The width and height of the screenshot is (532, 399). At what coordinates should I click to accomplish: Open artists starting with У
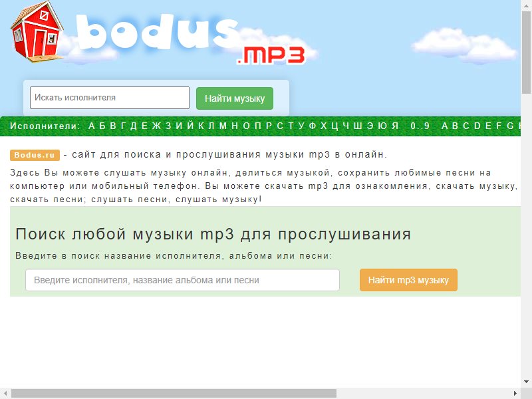click(301, 126)
